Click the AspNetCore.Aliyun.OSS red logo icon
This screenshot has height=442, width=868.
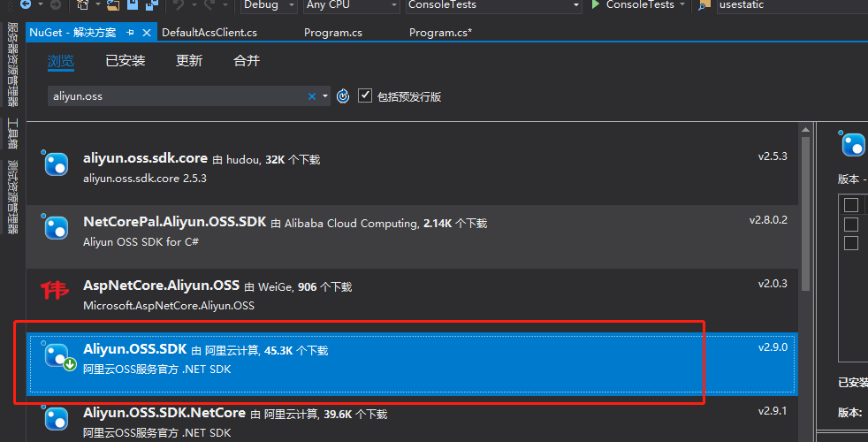(x=55, y=290)
